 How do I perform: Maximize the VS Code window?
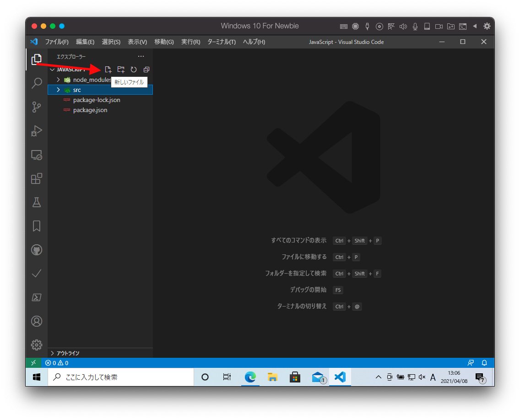pos(463,42)
